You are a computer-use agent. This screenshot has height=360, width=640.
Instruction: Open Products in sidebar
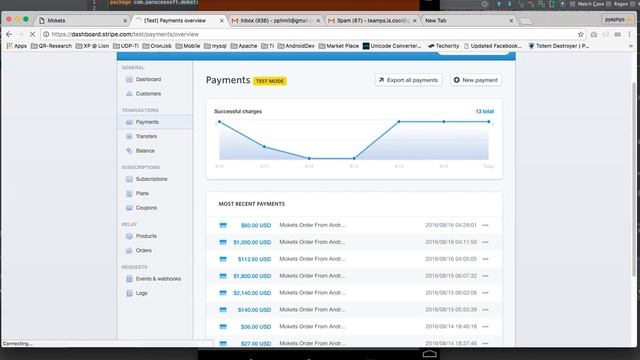click(141, 236)
